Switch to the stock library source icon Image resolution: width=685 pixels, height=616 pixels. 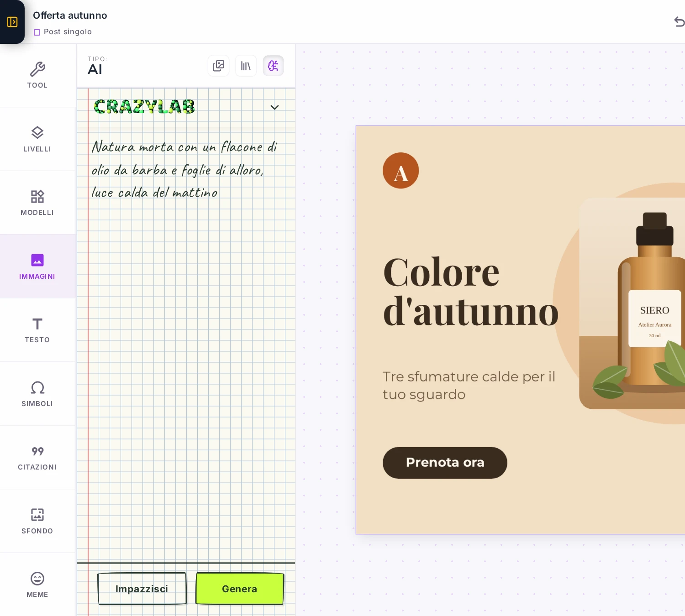(246, 66)
